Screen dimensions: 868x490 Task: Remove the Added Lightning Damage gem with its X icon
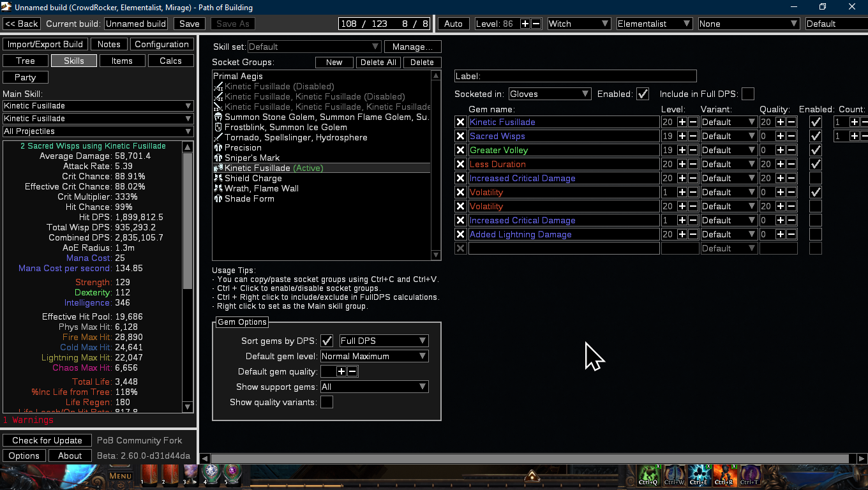[x=460, y=234]
